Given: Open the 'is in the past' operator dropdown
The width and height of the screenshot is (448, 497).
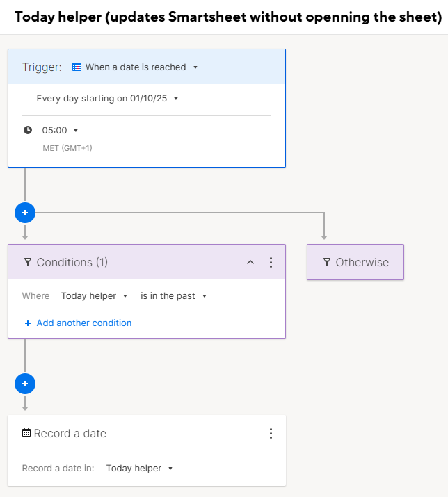Looking at the screenshot, I should 173,296.
